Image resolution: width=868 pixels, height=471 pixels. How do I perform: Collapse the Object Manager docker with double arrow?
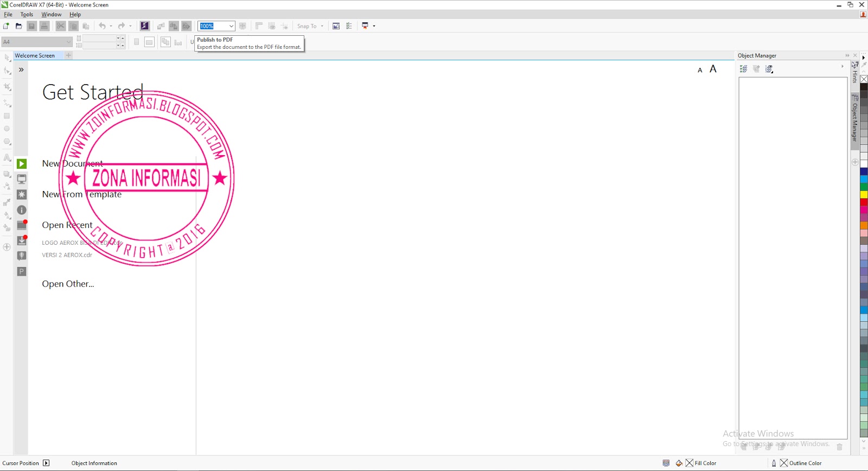point(847,55)
